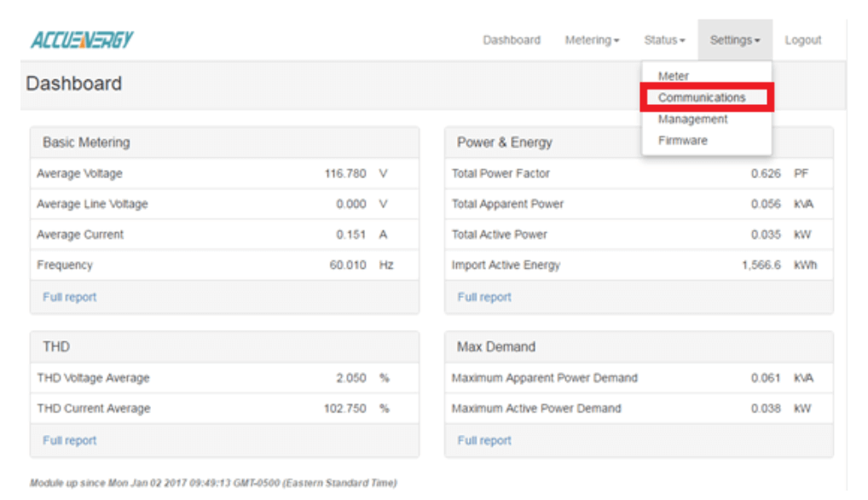Screen dimensions: 868x500
Task: Open the Dashboard navigation link
Action: (x=512, y=40)
